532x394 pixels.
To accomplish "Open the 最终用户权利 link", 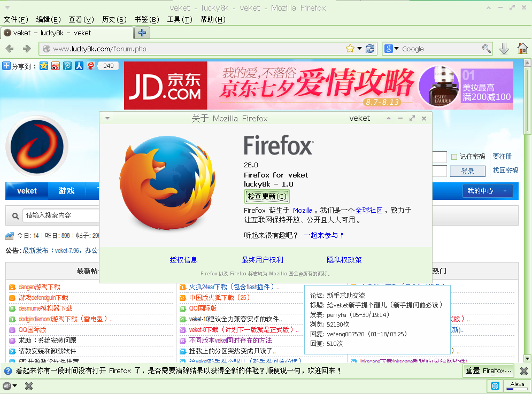I will tap(263, 260).
